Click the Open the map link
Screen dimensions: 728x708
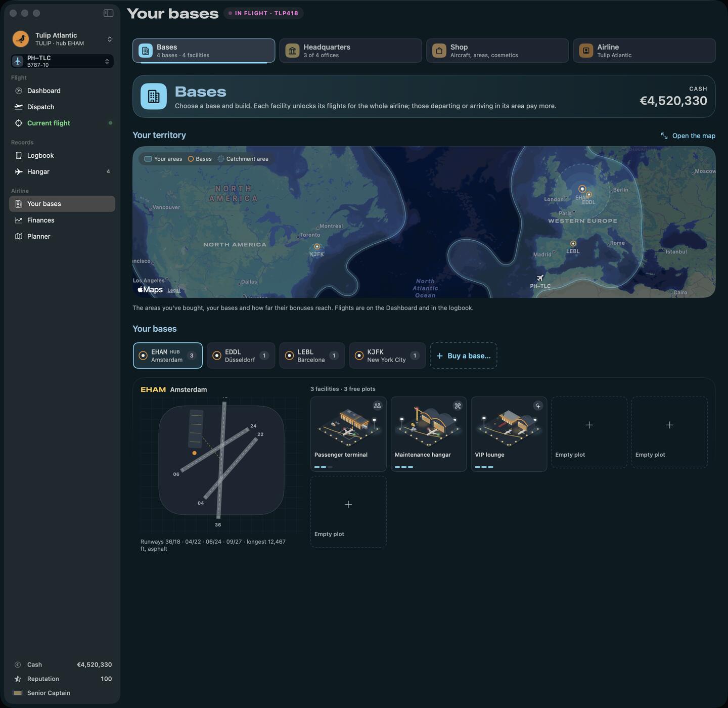pos(688,136)
